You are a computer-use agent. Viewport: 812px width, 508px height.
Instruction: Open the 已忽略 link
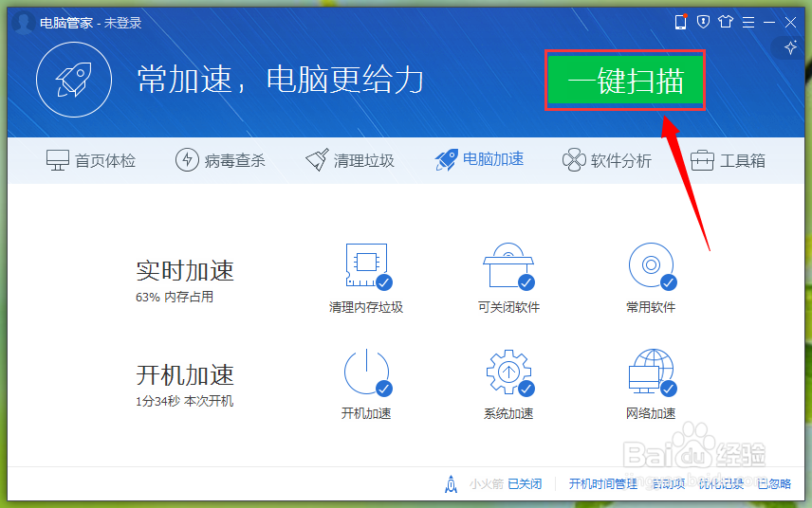click(774, 484)
